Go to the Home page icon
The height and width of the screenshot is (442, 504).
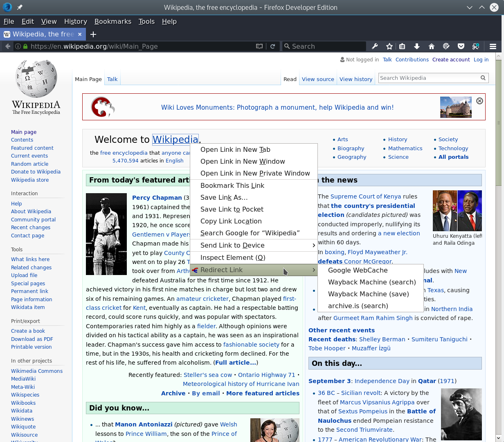pos(432,46)
